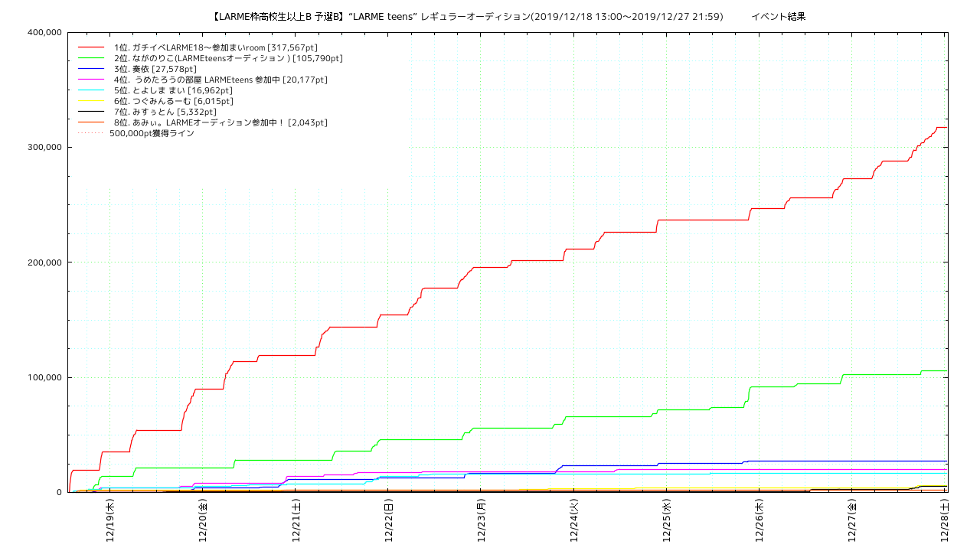
Task: Click the LARME teens audition chart title
Action: pyautogui.click(x=466, y=16)
